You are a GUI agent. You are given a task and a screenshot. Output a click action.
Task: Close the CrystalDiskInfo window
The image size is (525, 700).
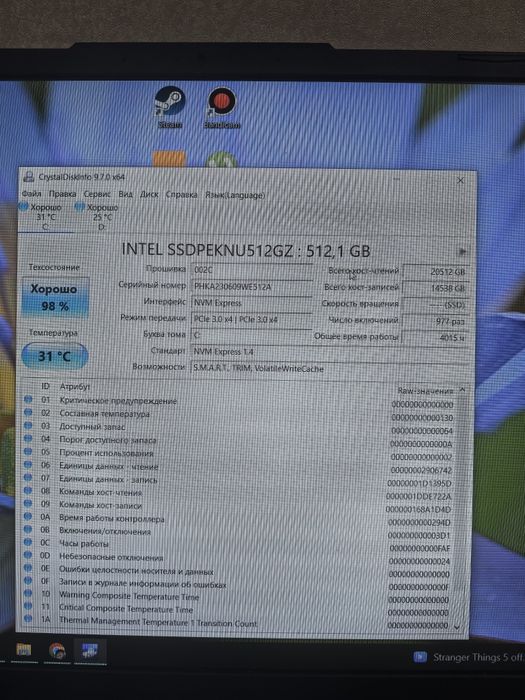pyautogui.click(x=460, y=180)
